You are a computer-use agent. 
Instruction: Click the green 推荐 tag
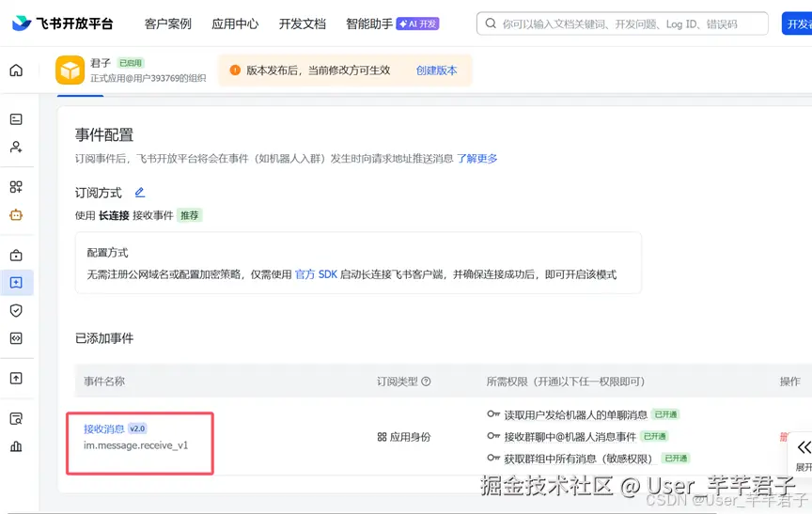190,215
